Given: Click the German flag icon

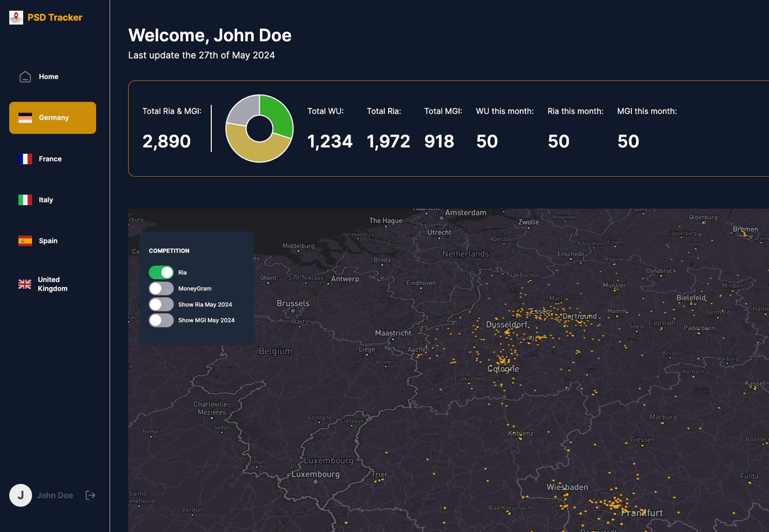Looking at the screenshot, I should click(25, 118).
